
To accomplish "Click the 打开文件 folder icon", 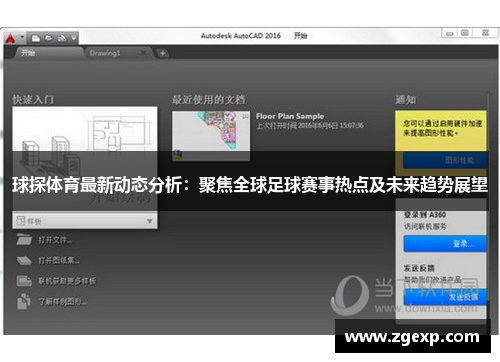I will 24,240.
